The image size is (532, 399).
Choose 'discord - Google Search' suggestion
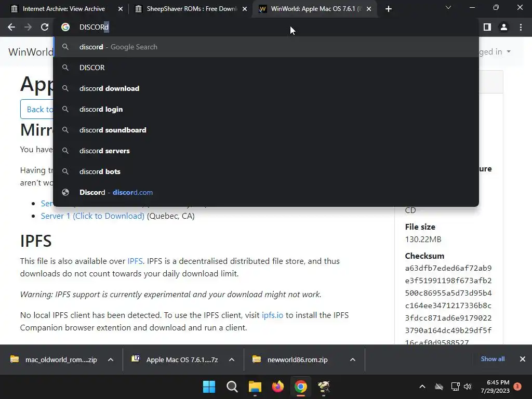click(266, 47)
